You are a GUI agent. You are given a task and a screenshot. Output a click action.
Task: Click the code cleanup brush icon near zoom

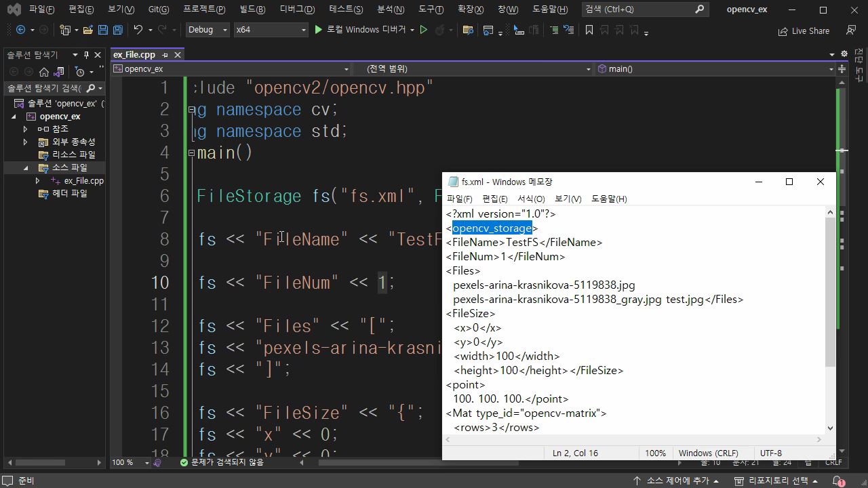[x=157, y=462]
